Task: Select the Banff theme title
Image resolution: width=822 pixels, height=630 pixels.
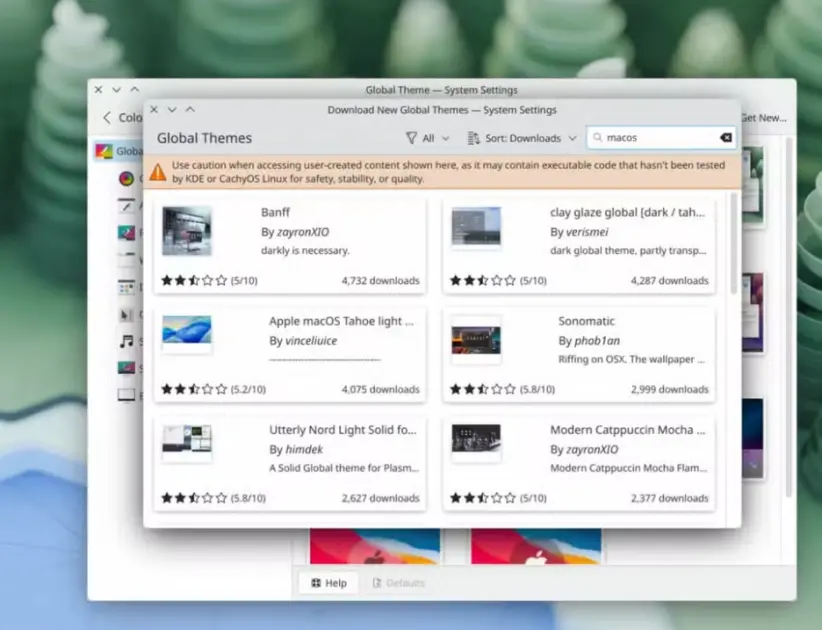Action: coord(275,212)
